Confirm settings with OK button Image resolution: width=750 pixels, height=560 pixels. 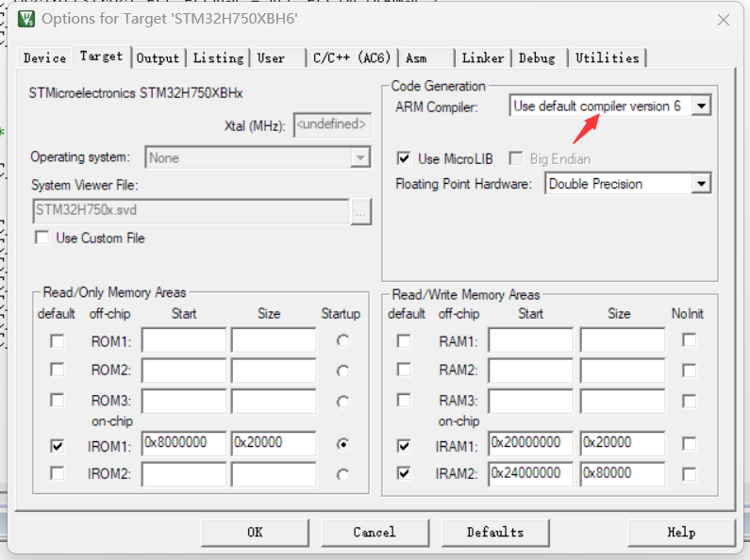[255, 533]
